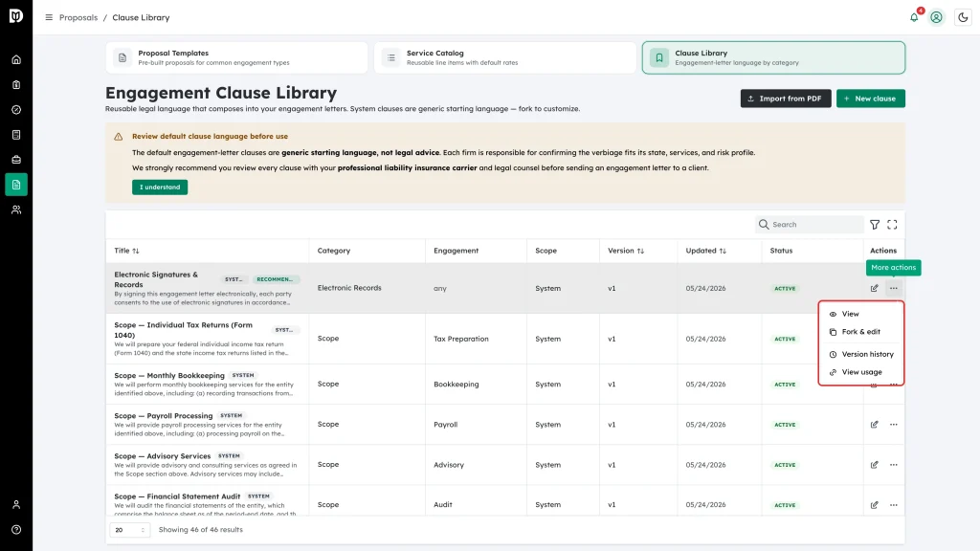Open the help question mark icon
Viewport: 980px width, 551px height.
coord(16,530)
